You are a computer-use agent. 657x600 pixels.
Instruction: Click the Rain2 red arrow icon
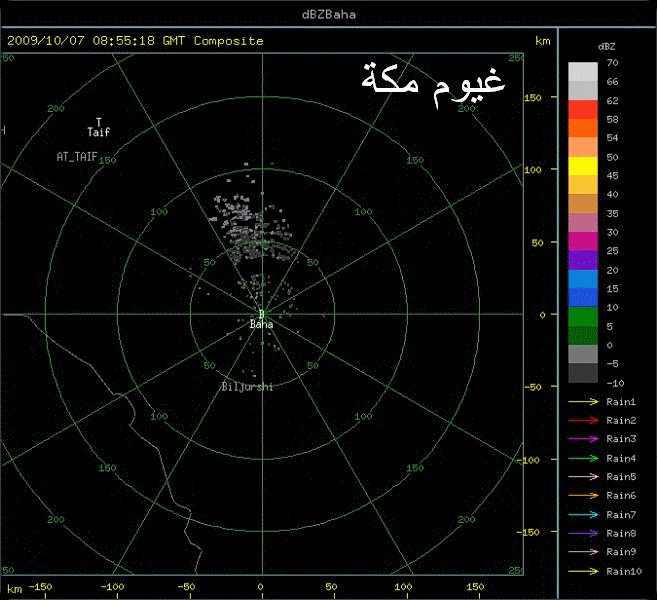(x=583, y=420)
